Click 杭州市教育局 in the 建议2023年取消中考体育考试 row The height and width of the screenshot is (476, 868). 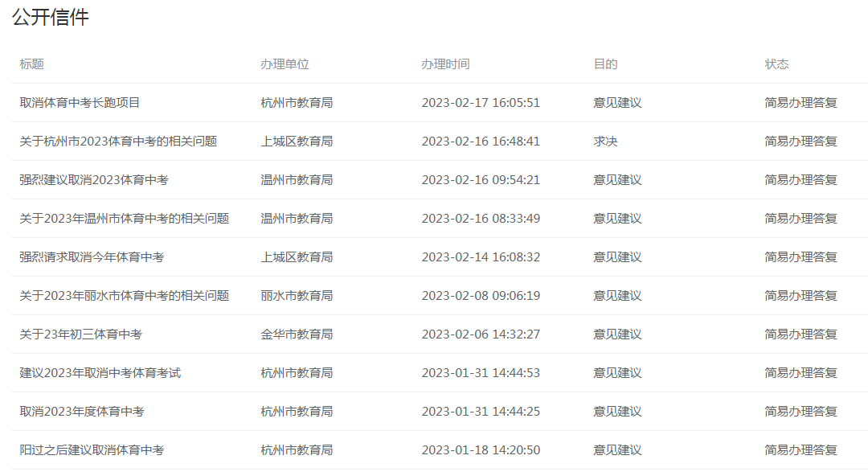(x=297, y=373)
